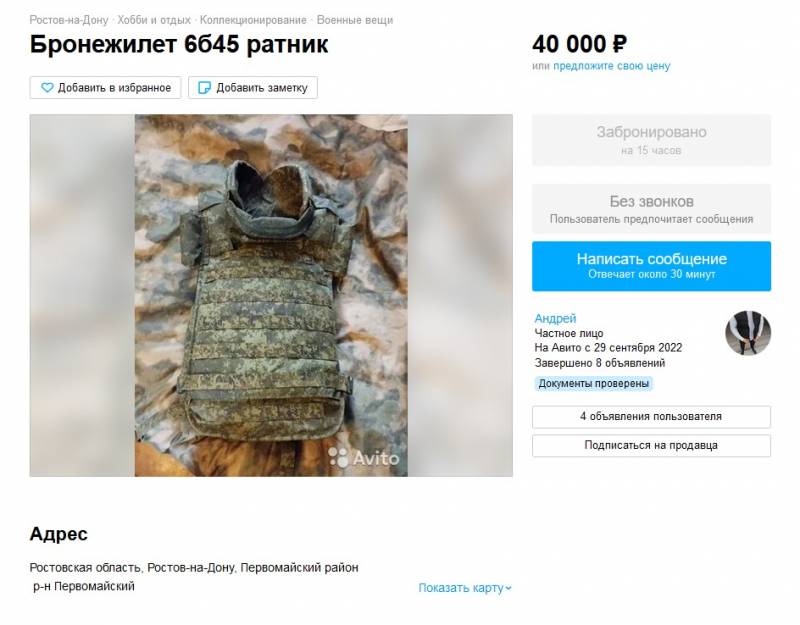The height and width of the screenshot is (625, 800).
Task: Click the blue Написать сообщение button
Action: pos(652,266)
